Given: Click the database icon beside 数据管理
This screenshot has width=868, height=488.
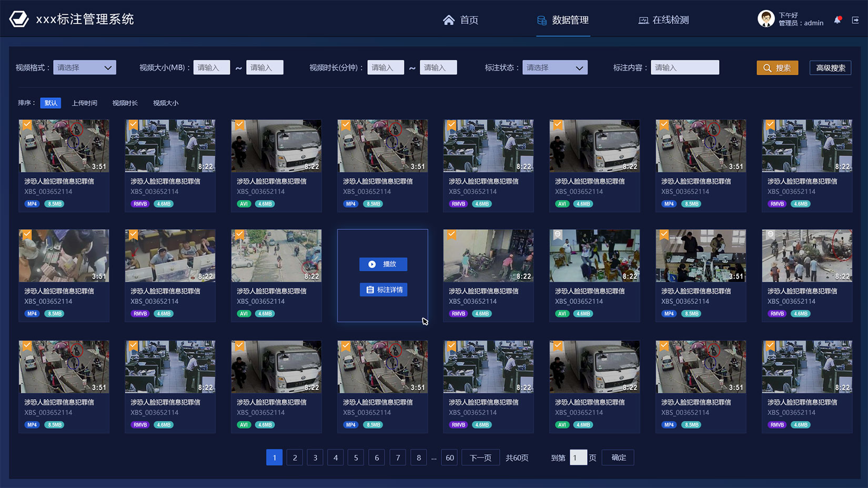Looking at the screenshot, I should (x=542, y=20).
